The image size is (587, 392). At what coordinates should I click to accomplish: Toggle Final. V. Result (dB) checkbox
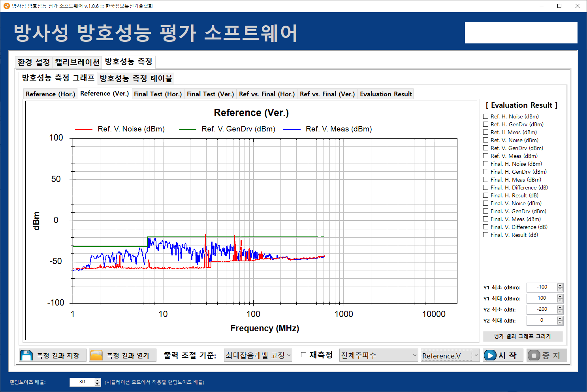[x=486, y=235]
